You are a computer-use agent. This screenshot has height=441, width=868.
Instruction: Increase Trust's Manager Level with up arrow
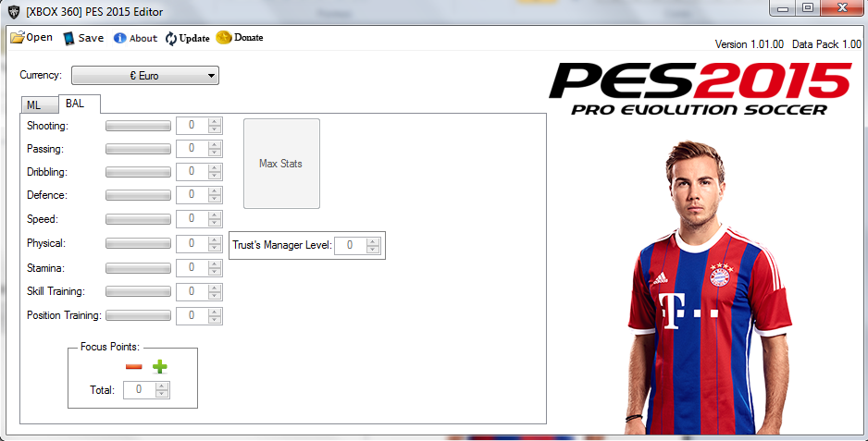point(373,242)
